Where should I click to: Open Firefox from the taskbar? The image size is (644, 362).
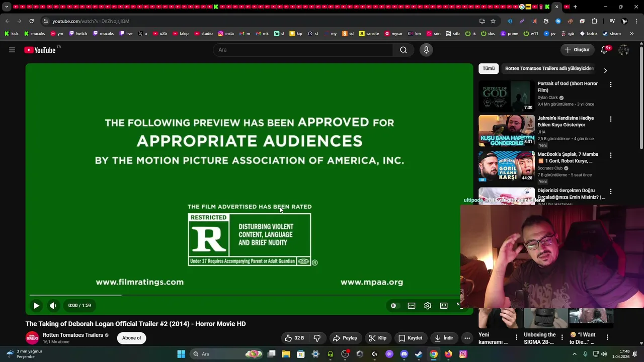pos(448,354)
